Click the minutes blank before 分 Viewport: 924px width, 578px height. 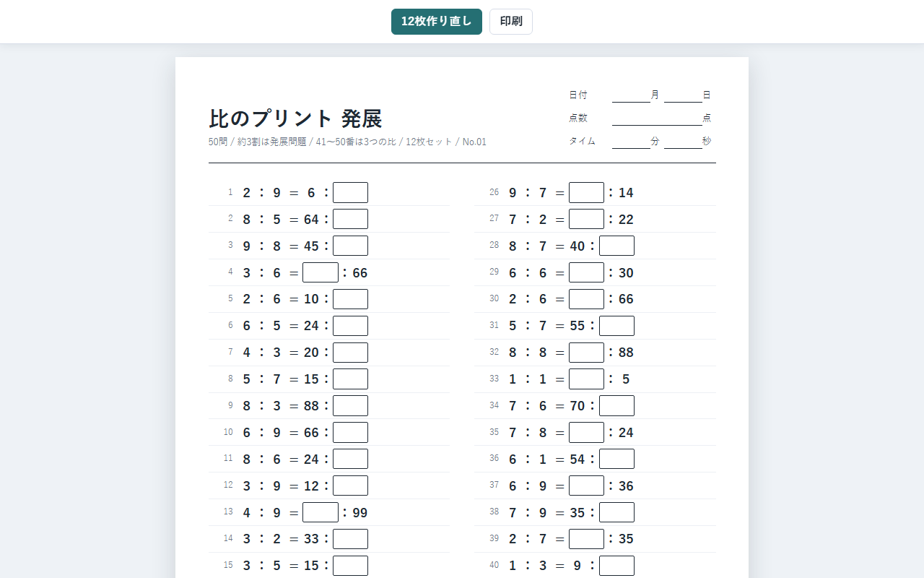[631, 142]
